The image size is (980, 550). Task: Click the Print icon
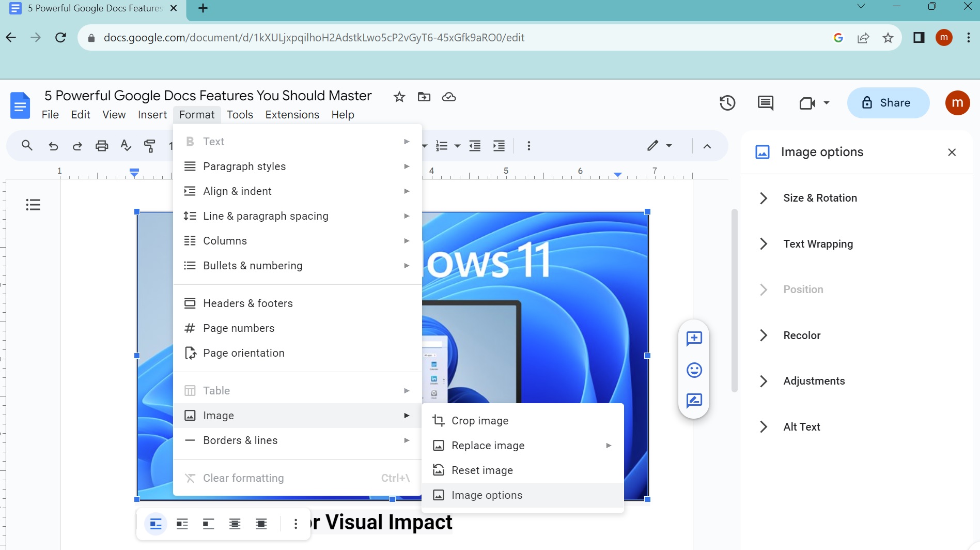102,146
